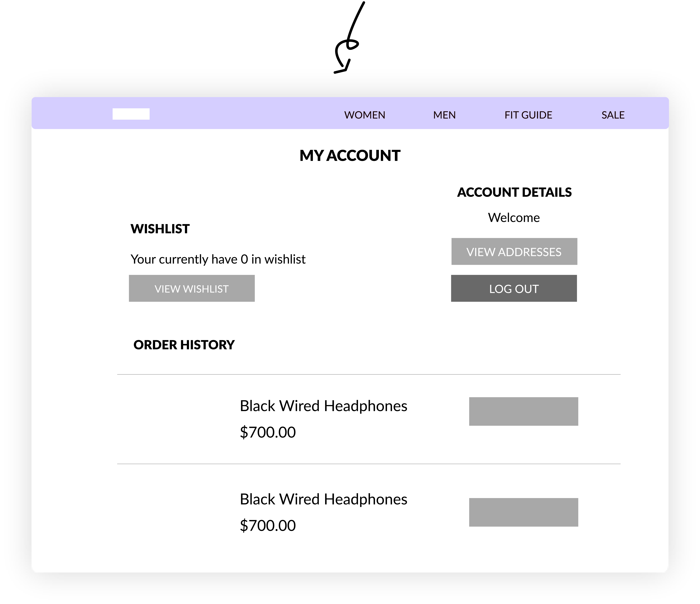The image size is (700, 604).
Task: Click the gray button on the first order
Action: coord(523,411)
